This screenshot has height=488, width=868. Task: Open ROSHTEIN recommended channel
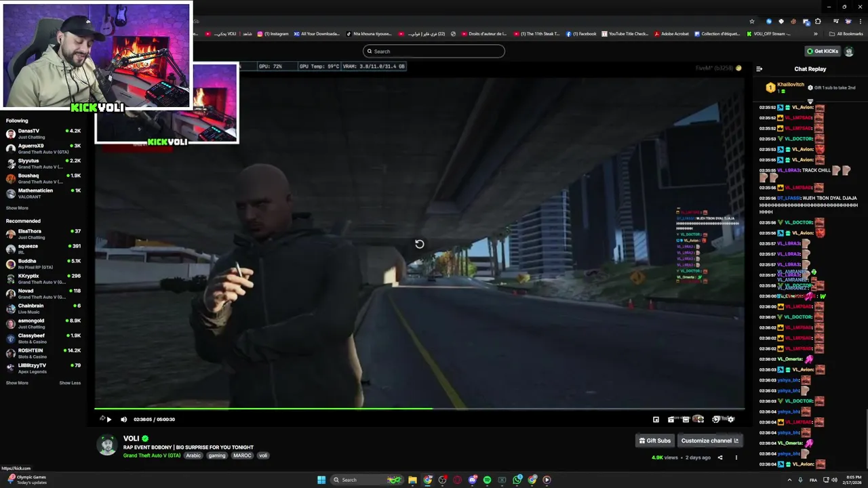[x=43, y=353]
